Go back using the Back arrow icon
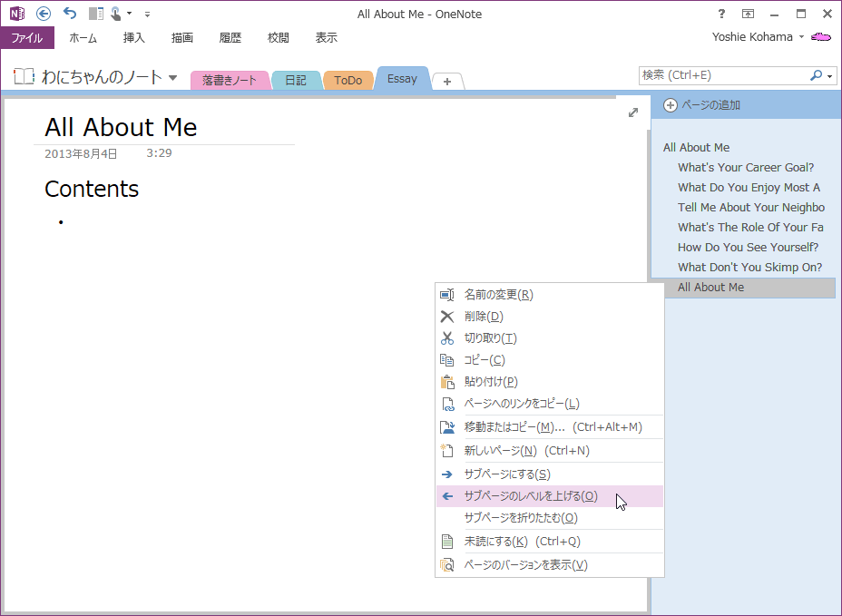The height and width of the screenshot is (616, 842). 44,14
